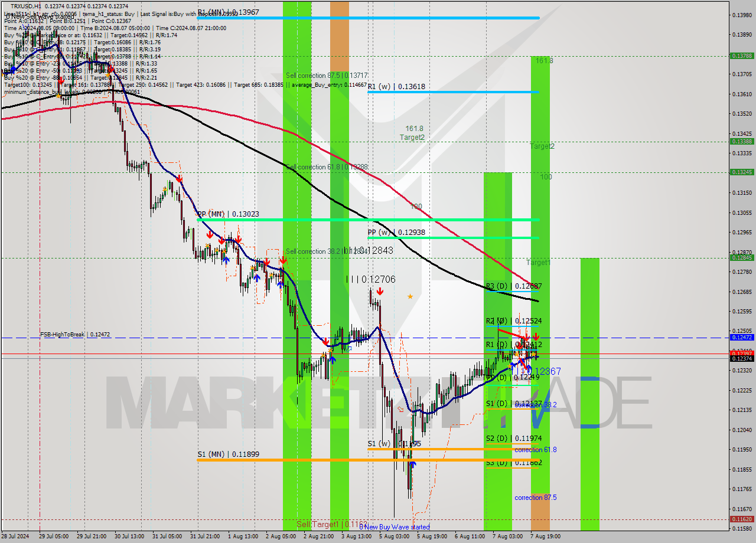Click the blue 12367 price label
Viewport: 756px width, 543px height.
coord(548,371)
